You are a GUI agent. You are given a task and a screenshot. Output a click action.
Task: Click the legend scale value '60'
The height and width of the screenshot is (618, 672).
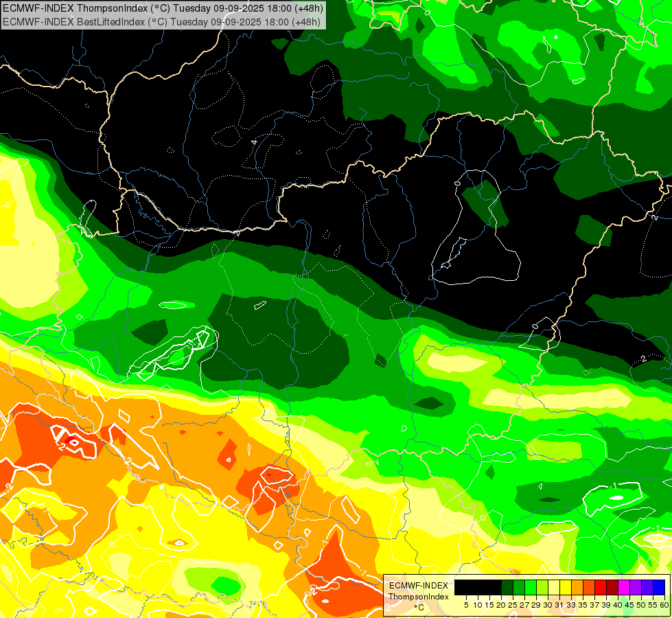coord(664,605)
